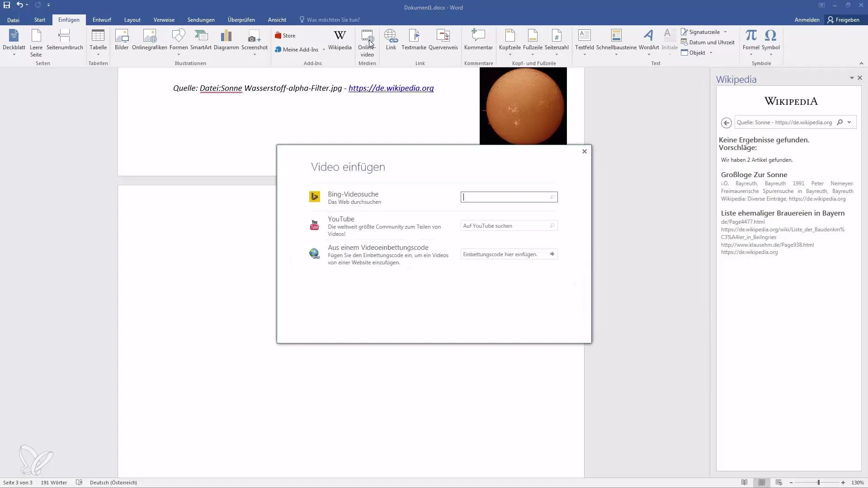Click the Textmarke icon in ribbon
This screenshot has width=868, height=488.
[414, 39]
